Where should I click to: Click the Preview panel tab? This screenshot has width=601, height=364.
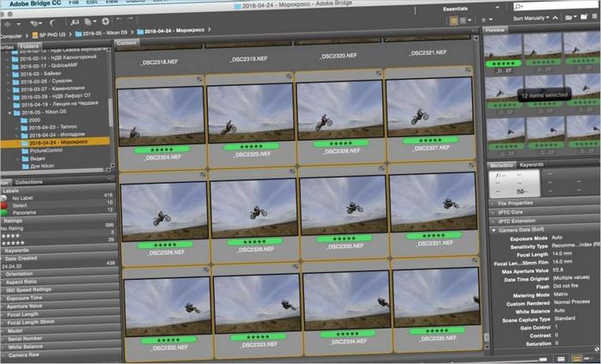[495, 30]
